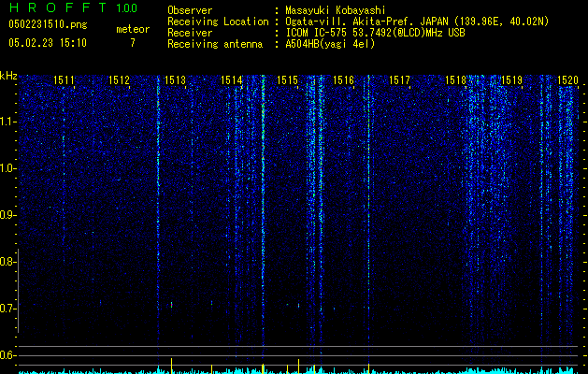
Task: Click the 1518 time marker
Action: pos(455,80)
